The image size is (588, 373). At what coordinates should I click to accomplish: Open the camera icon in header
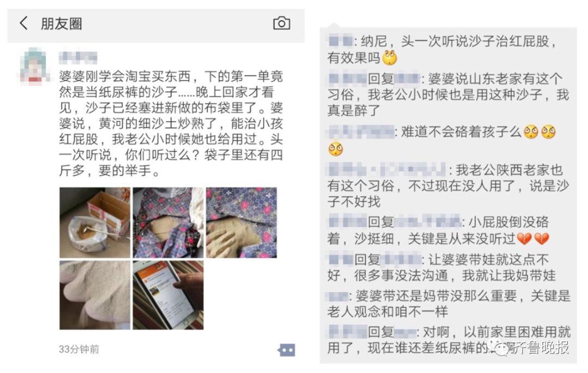pyautogui.click(x=281, y=23)
